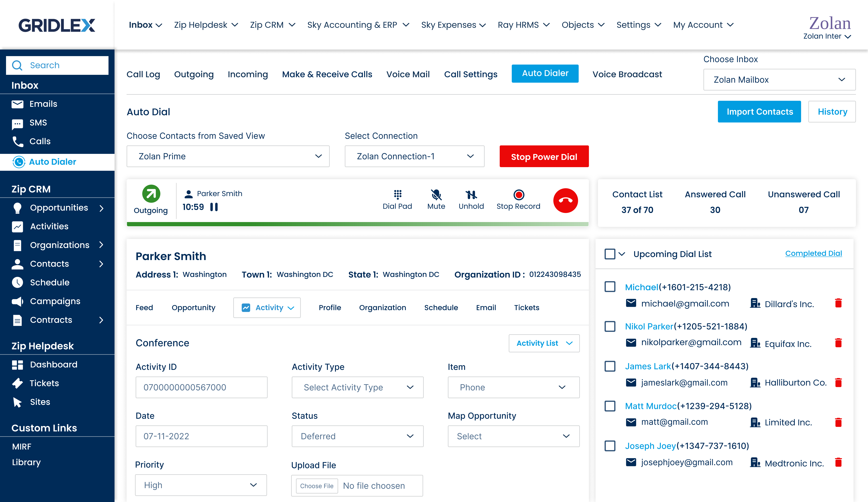The width and height of the screenshot is (868, 502).
Task: Open the Profile tab for Parker Smith
Action: click(x=330, y=308)
